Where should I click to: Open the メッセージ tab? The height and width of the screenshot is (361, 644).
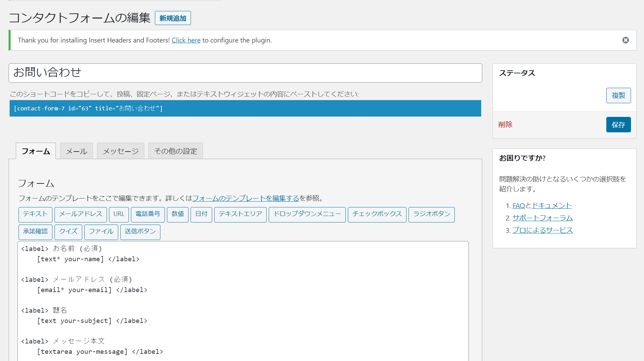[x=121, y=151]
